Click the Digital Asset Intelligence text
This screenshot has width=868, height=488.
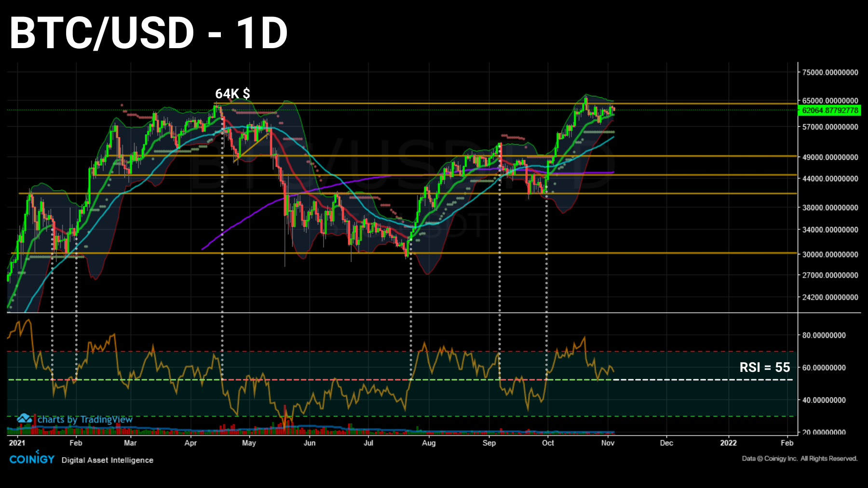[x=107, y=461]
